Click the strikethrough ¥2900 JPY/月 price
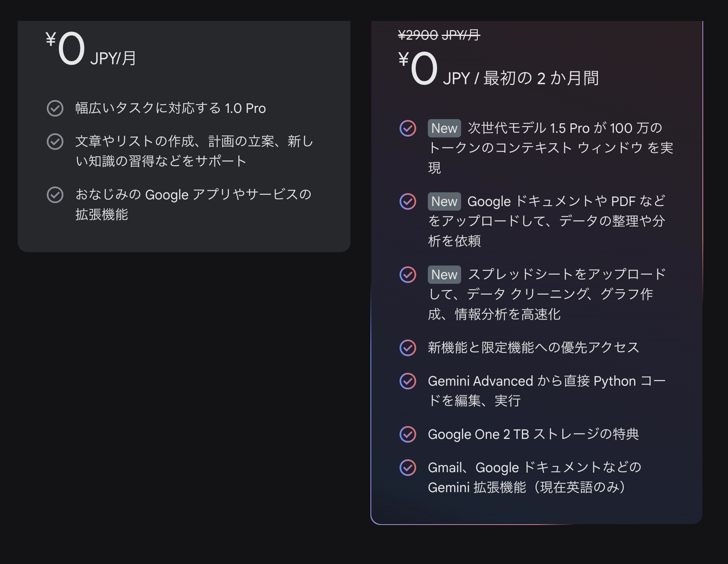Image resolution: width=728 pixels, height=564 pixels. tap(438, 35)
